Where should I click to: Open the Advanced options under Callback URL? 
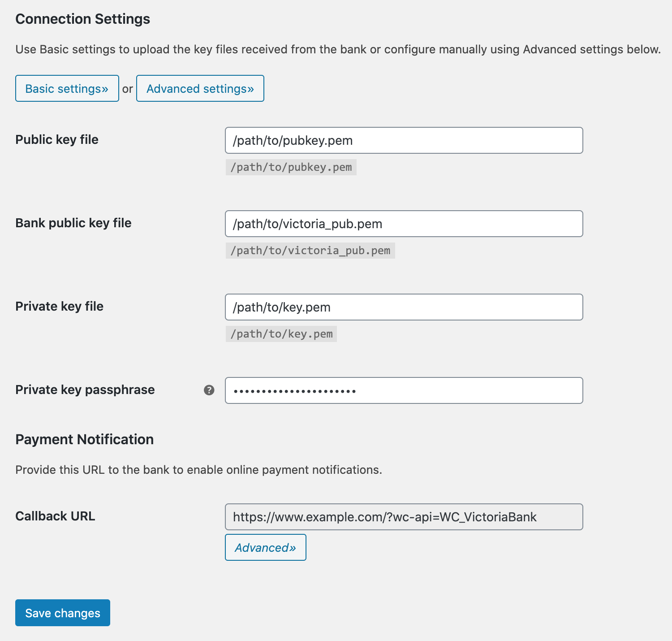point(265,547)
